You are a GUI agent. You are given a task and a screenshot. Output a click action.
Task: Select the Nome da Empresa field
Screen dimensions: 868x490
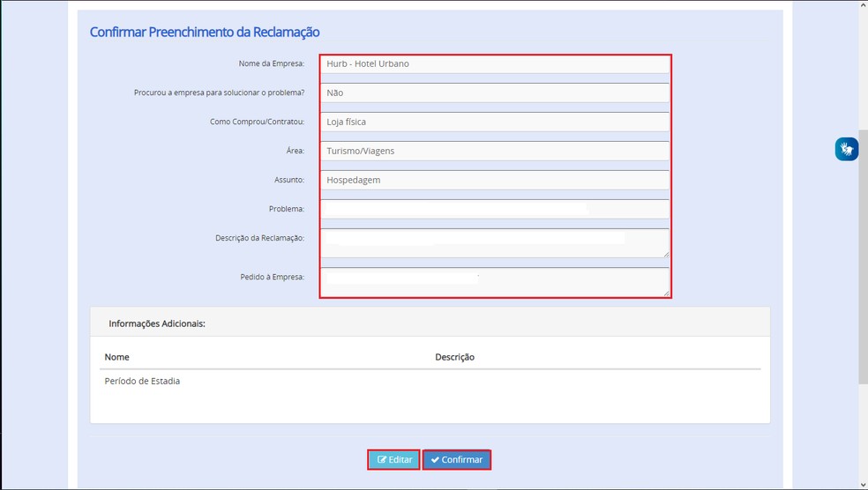pyautogui.click(x=495, y=64)
